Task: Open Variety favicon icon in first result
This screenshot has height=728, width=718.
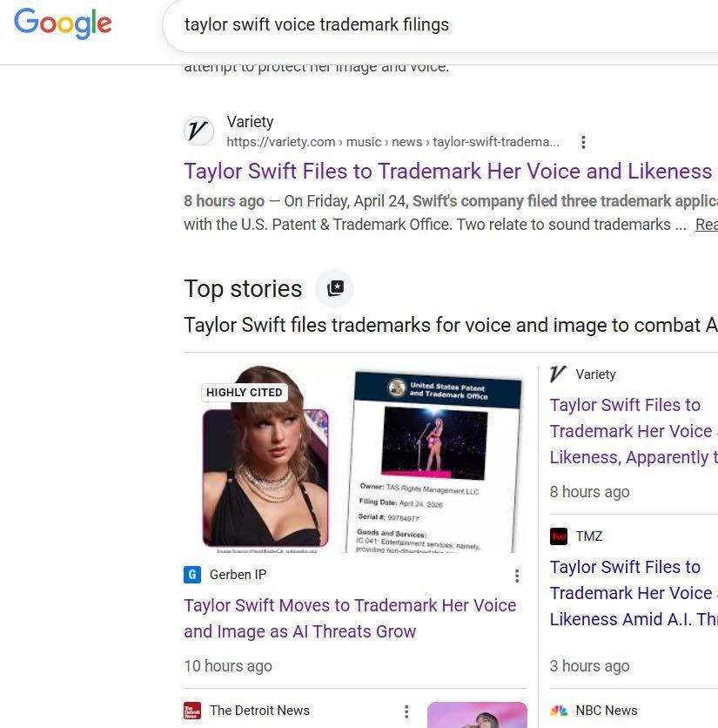Action: click(x=198, y=131)
